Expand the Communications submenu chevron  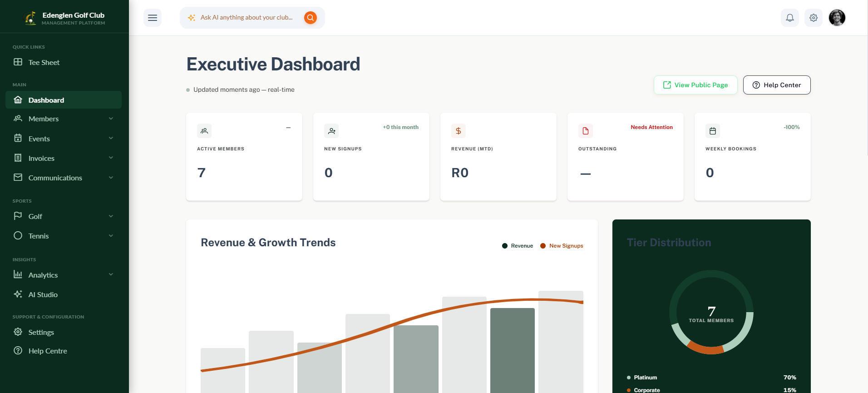click(x=111, y=178)
